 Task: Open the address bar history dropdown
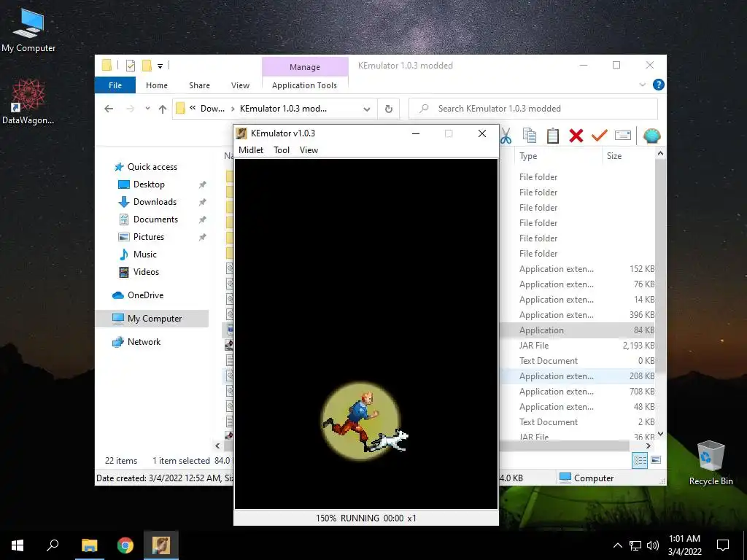tap(367, 109)
